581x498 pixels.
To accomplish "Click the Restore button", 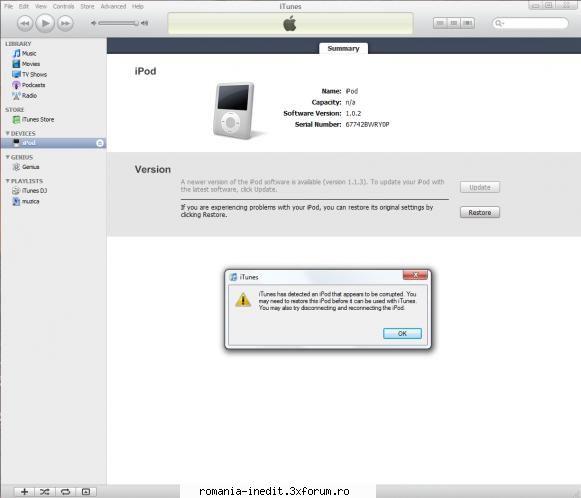I will tap(480, 212).
